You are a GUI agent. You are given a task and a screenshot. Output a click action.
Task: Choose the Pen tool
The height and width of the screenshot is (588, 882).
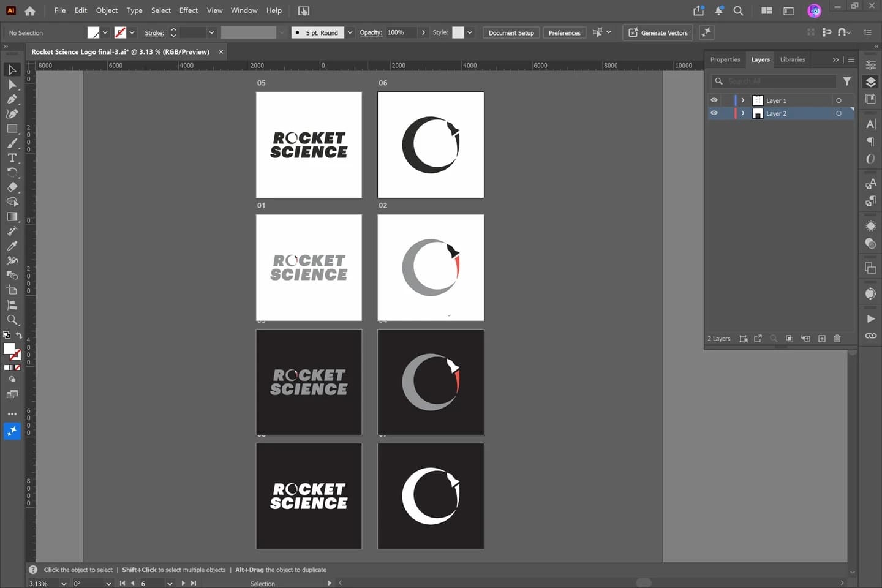coord(12,99)
